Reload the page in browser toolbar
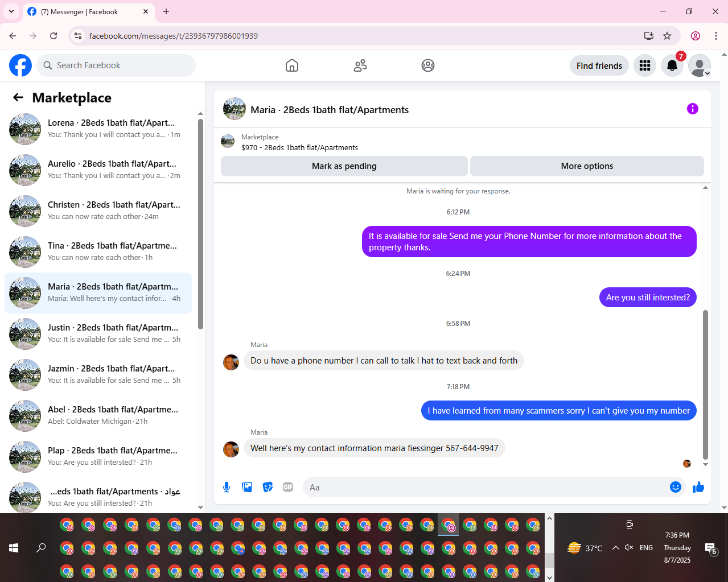The width and height of the screenshot is (728, 582). click(x=54, y=36)
